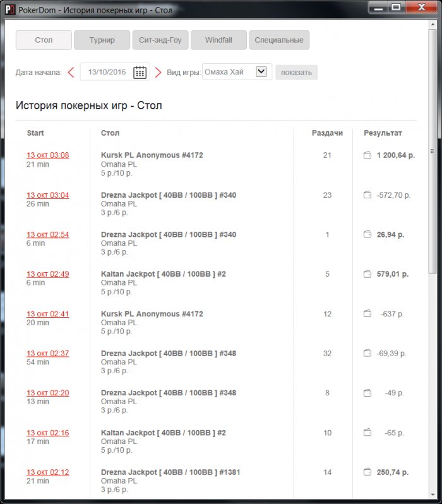Open session link 13 окт 02:41
This screenshot has height=504, width=442.
[x=47, y=314]
